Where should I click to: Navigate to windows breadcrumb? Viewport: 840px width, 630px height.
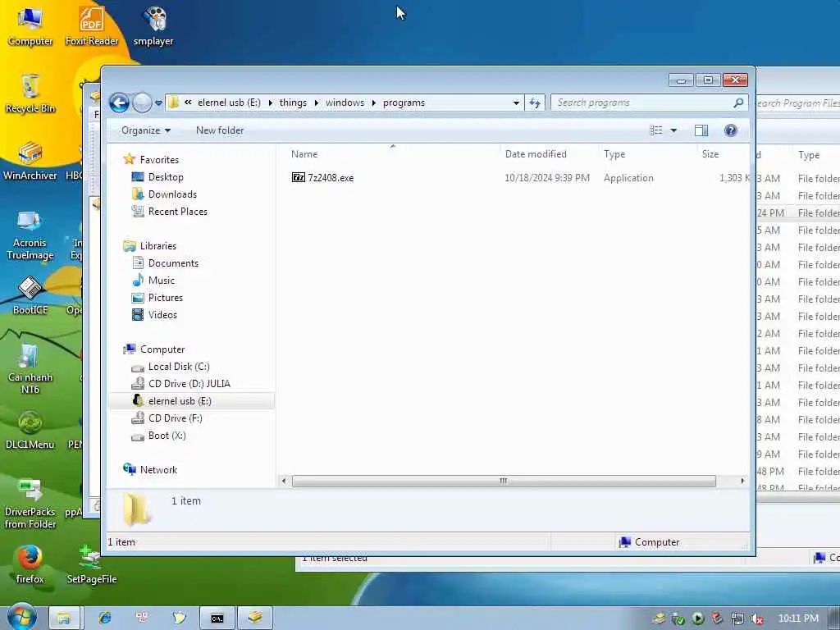pyautogui.click(x=345, y=103)
